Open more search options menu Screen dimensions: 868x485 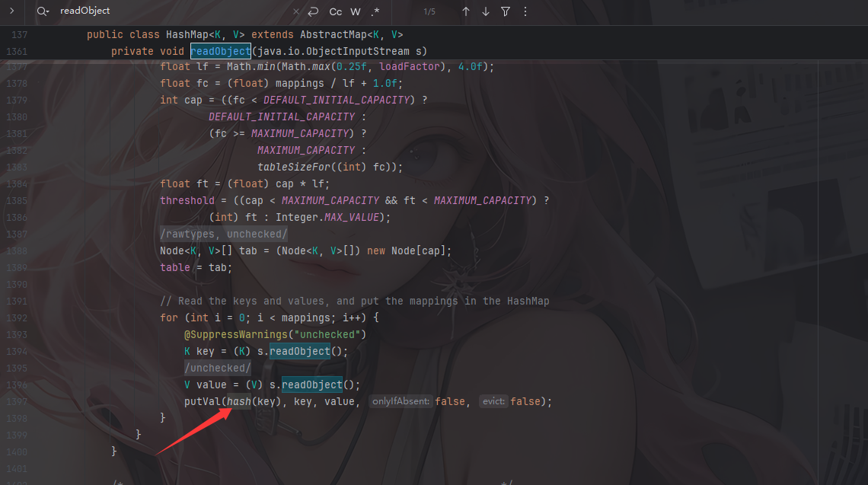click(525, 11)
